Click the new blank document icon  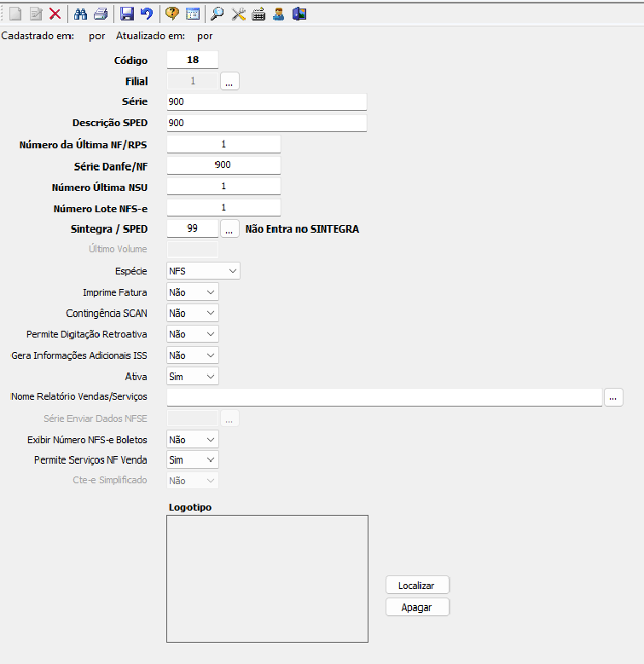[x=15, y=14]
